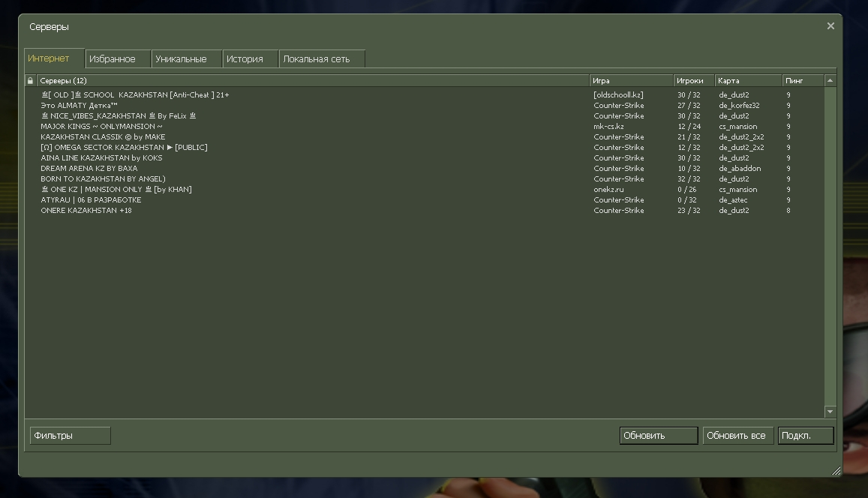Switch to the Избранное tab
868x498 pixels.
tap(112, 59)
